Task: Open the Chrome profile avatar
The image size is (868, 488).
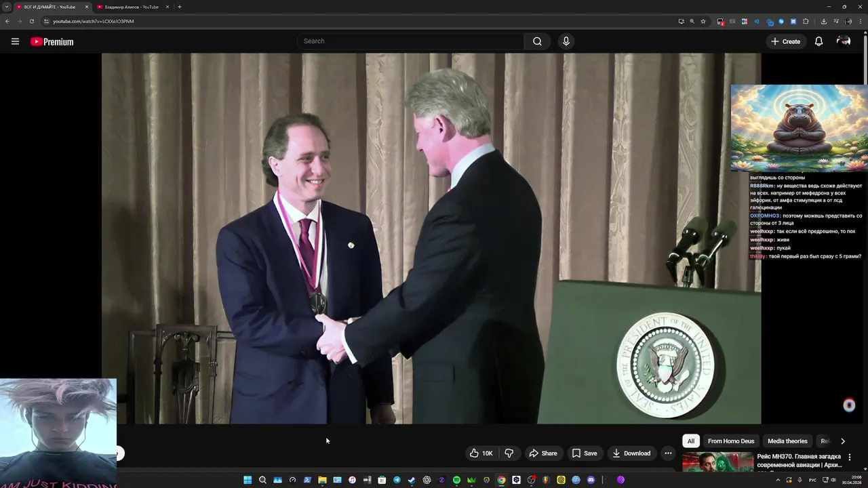Action: coord(848,21)
